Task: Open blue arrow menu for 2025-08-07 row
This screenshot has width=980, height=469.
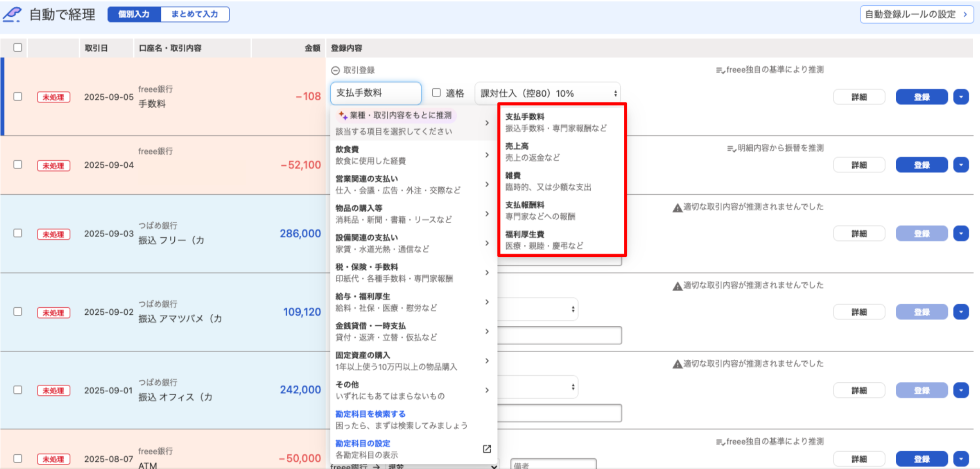Action: (x=961, y=458)
